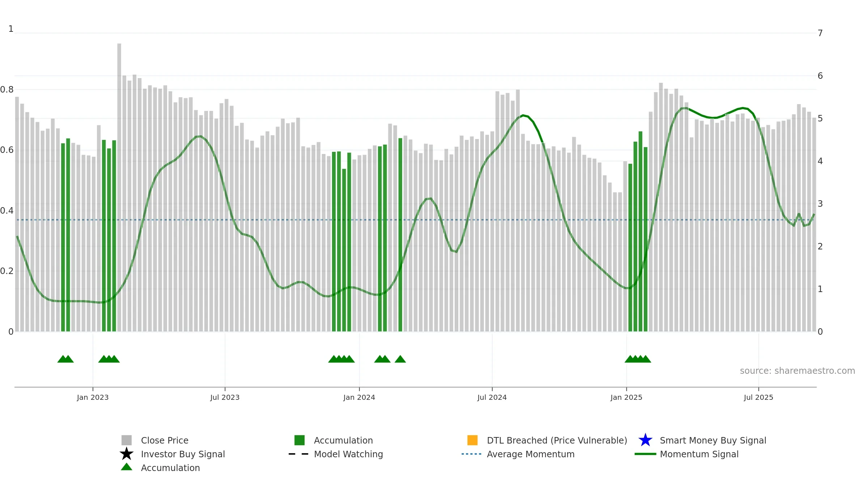The height and width of the screenshot is (488, 868).
Task: Click the lone accumulation triangle after Jan 2024
Action: [400, 359]
